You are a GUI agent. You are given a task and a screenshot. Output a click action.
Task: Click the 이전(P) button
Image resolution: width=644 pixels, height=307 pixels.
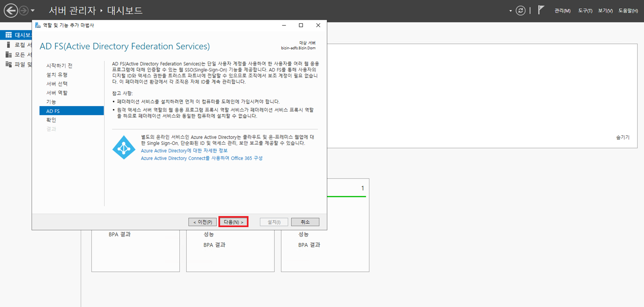(203, 222)
